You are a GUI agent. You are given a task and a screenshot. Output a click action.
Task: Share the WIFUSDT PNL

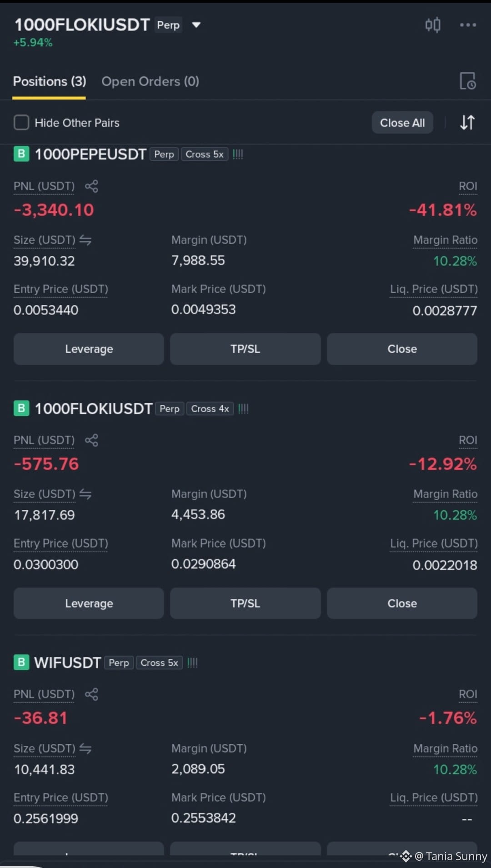pyautogui.click(x=91, y=694)
